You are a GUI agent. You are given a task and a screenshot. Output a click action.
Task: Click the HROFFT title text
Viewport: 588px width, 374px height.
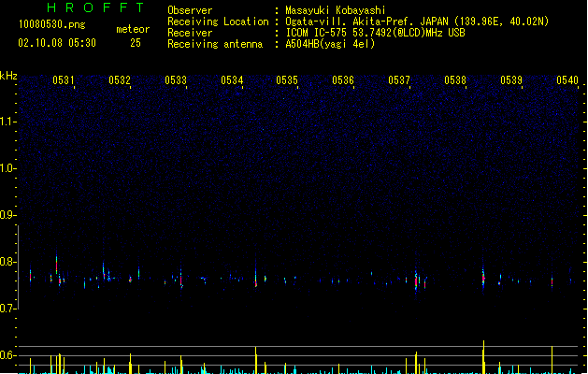(95, 7)
